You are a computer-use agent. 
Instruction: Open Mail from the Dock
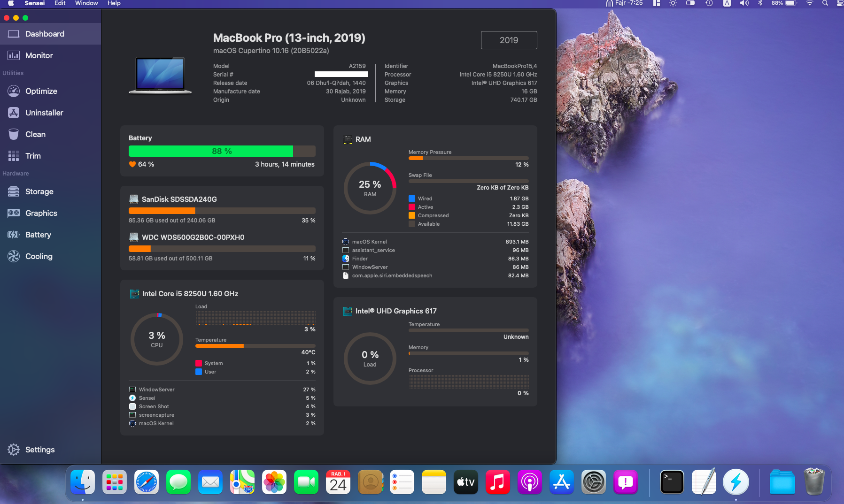click(x=210, y=482)
